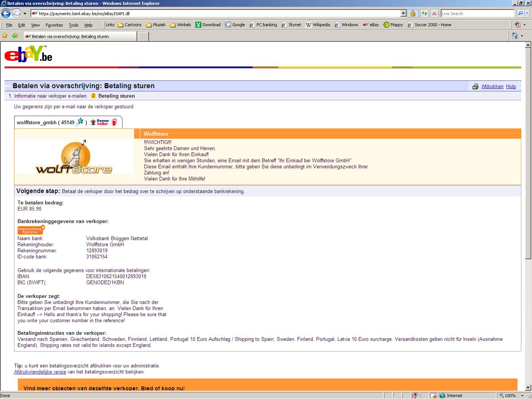The height and width of the screenshot is (399, 532).
Task: Open the View menu
Action: click(35, 25)
